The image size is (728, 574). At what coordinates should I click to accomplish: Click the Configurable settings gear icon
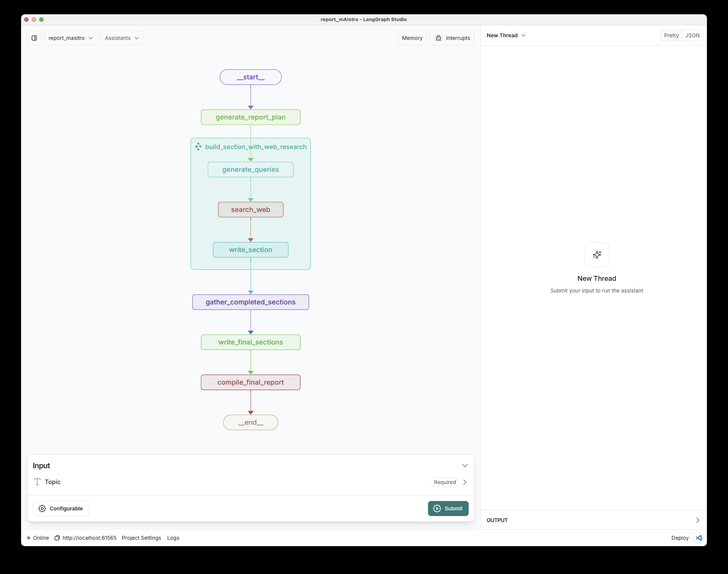[x=41, y=509]
